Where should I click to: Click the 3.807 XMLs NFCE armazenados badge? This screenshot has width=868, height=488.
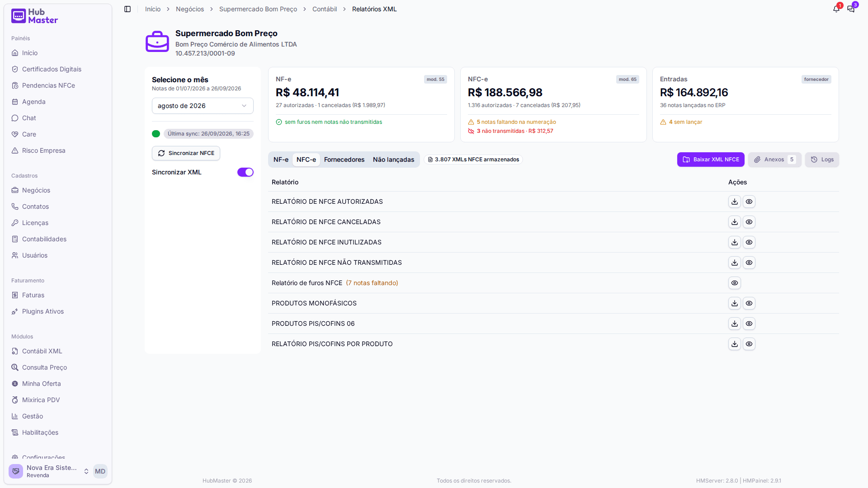pyautogui.click(x=473, y=160)
